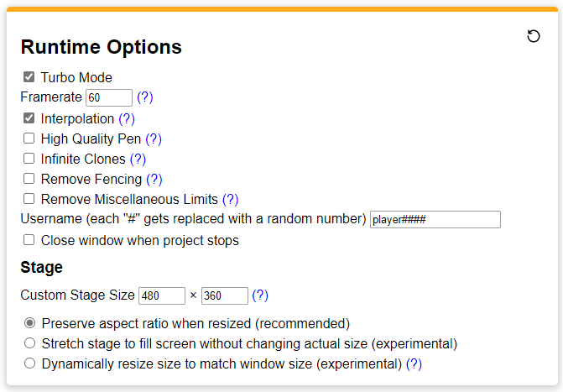
Task: Open the Interpolation help (?) link
Action: (x=127, y=118)
